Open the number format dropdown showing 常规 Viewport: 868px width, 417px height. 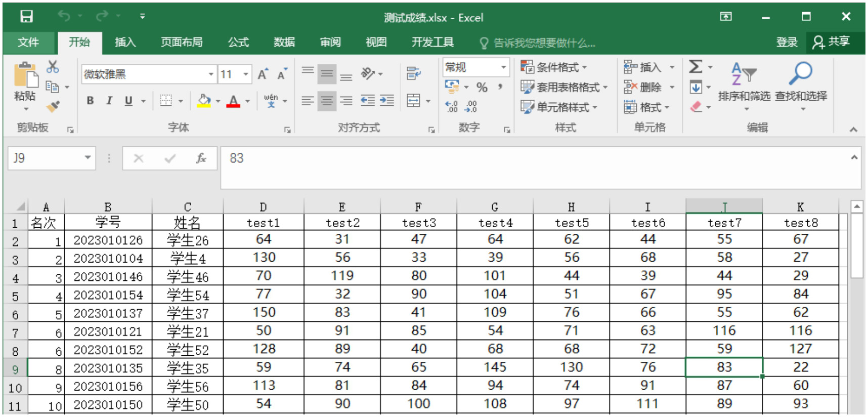pyautogui.click(x=503, y=67)
